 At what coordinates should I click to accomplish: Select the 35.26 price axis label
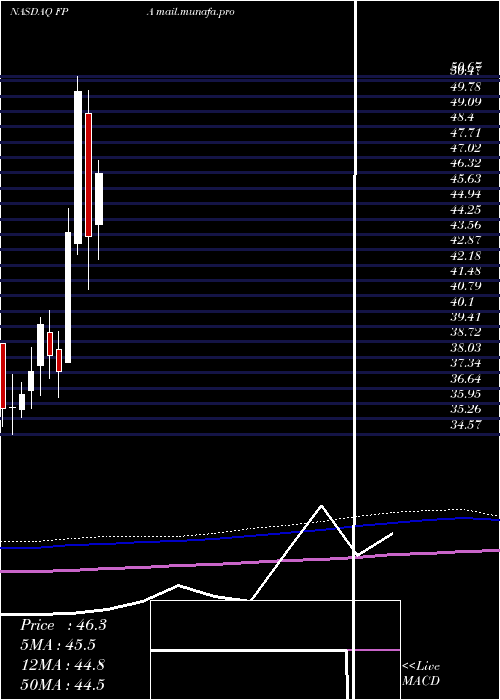[466, 410]
